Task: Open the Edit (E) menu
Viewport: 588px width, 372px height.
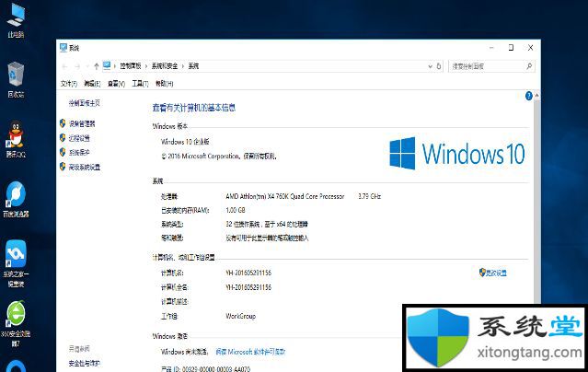Action: point(92,84)
